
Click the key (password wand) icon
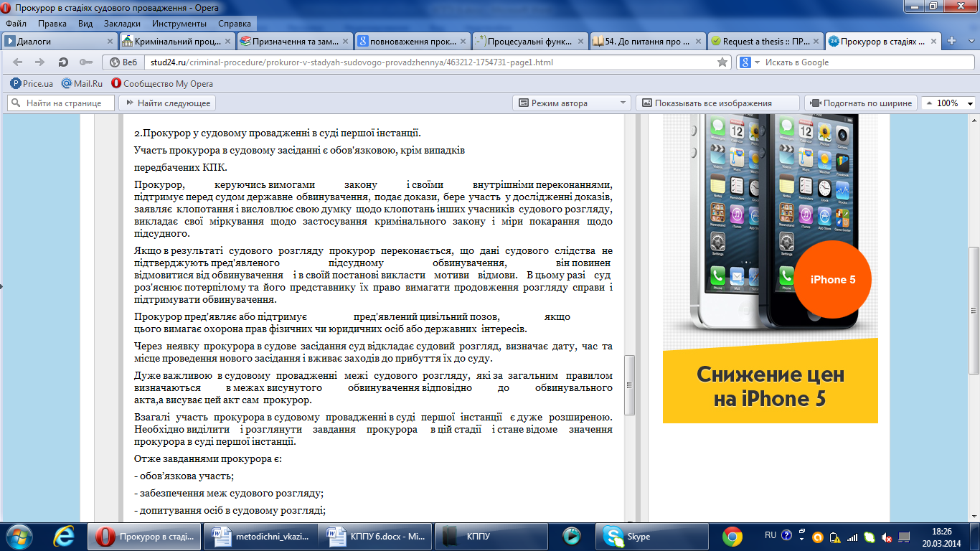tap(85, 62)
